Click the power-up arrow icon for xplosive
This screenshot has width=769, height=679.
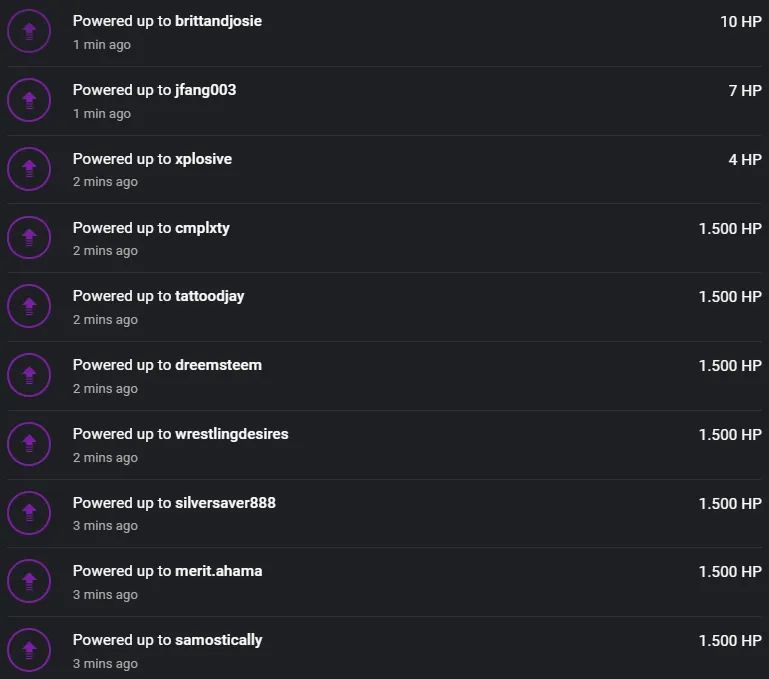click(29, 169)
